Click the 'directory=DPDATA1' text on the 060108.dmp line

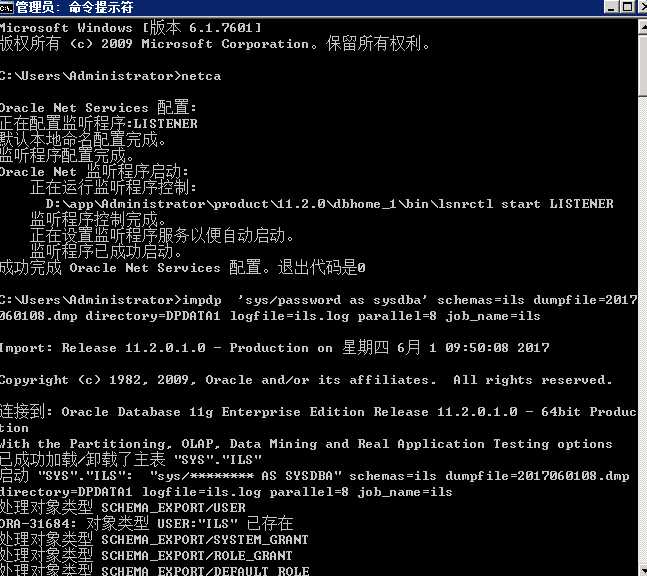point(153,316)
